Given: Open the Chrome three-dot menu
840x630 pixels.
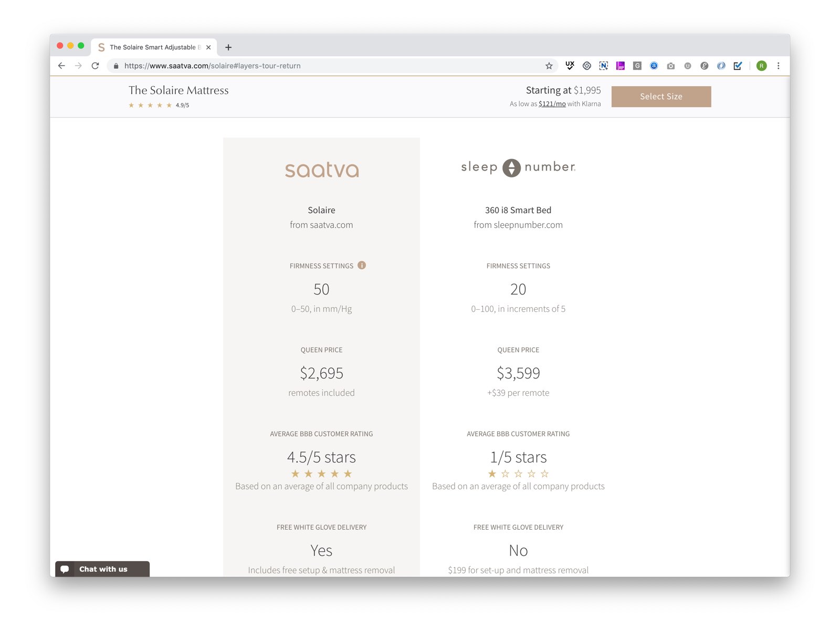Looking at the screenshot, I should (778, 66).
